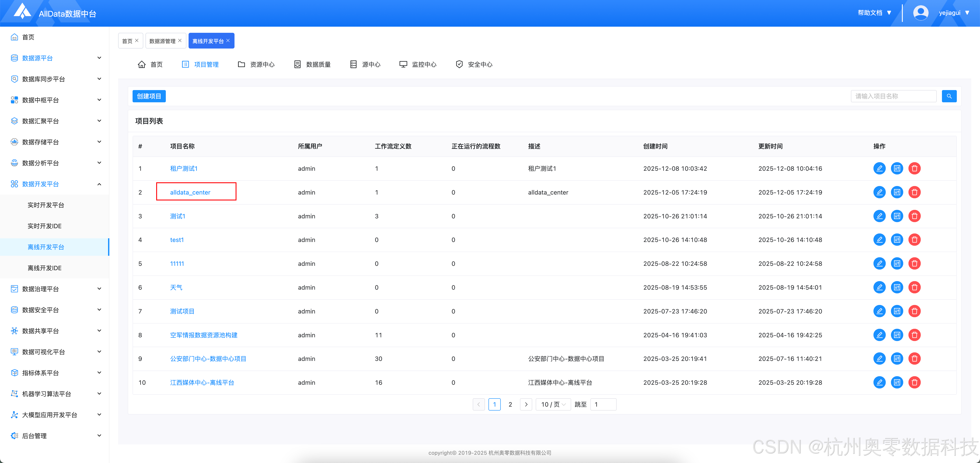Go to page 2
Screen dimensions: 980x463
510,404
